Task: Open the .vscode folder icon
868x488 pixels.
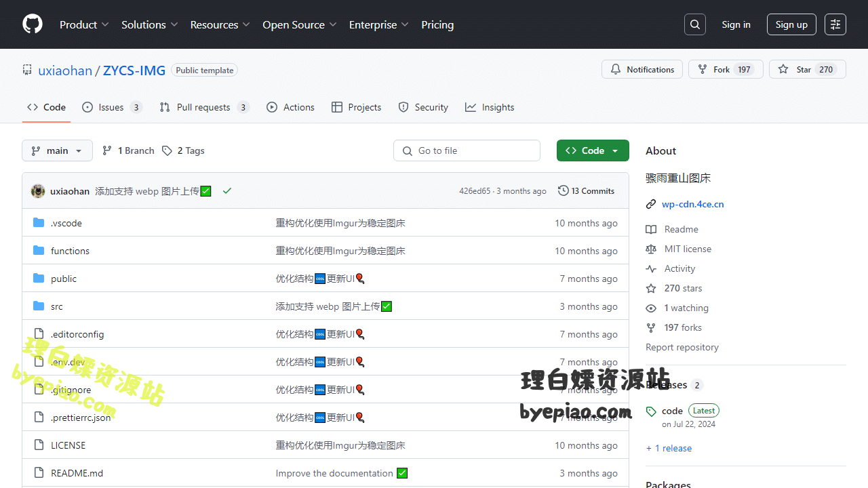Action: 39,223
